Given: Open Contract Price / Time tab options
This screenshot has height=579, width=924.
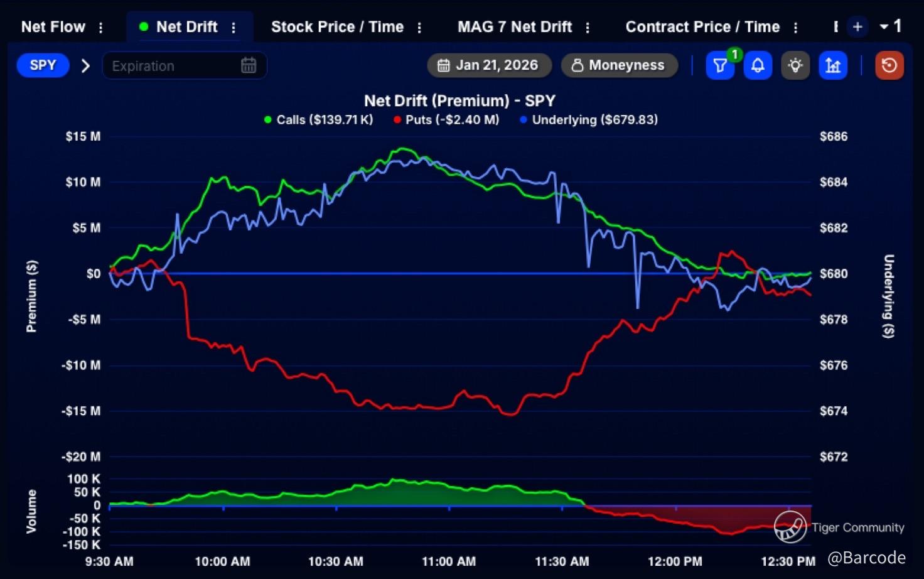Looking at the screenshot, I should [x=795, y=28].
